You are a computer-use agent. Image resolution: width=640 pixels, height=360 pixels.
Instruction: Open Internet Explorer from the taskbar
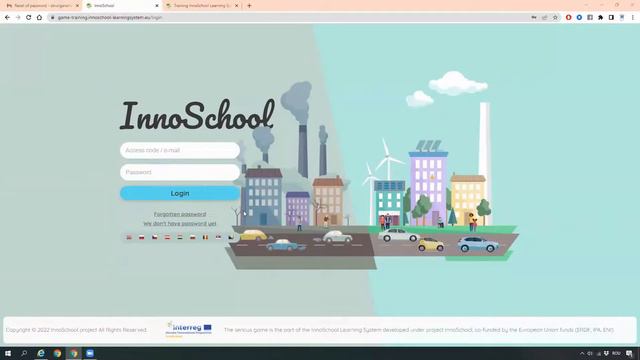click(41, 353)
